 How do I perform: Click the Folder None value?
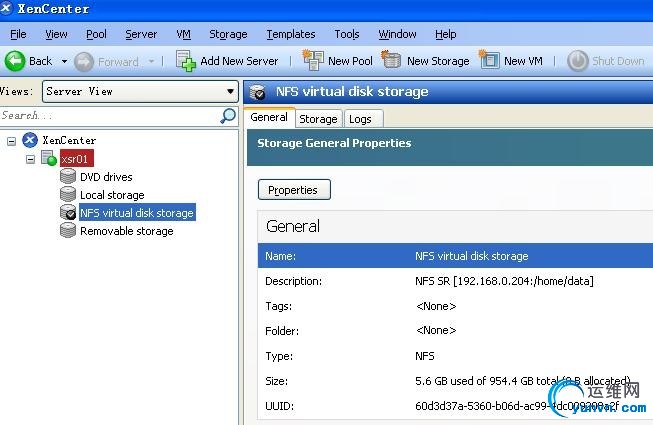436,331
